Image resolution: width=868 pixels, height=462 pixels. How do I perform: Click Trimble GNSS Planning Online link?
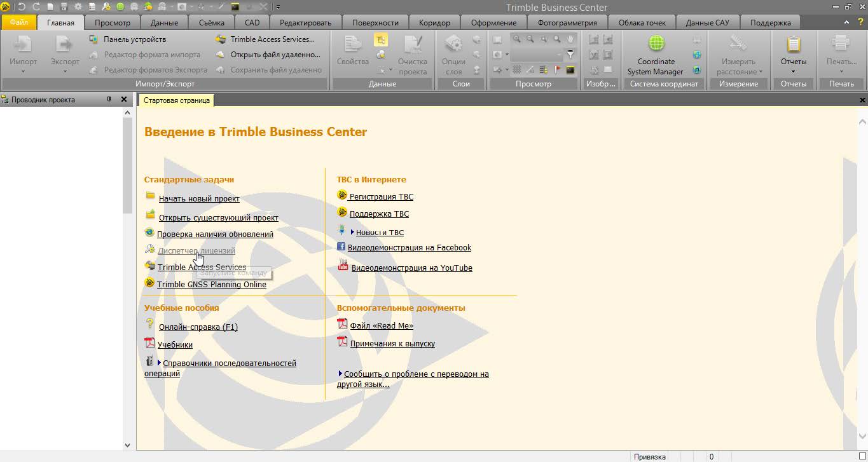[212, 284]
